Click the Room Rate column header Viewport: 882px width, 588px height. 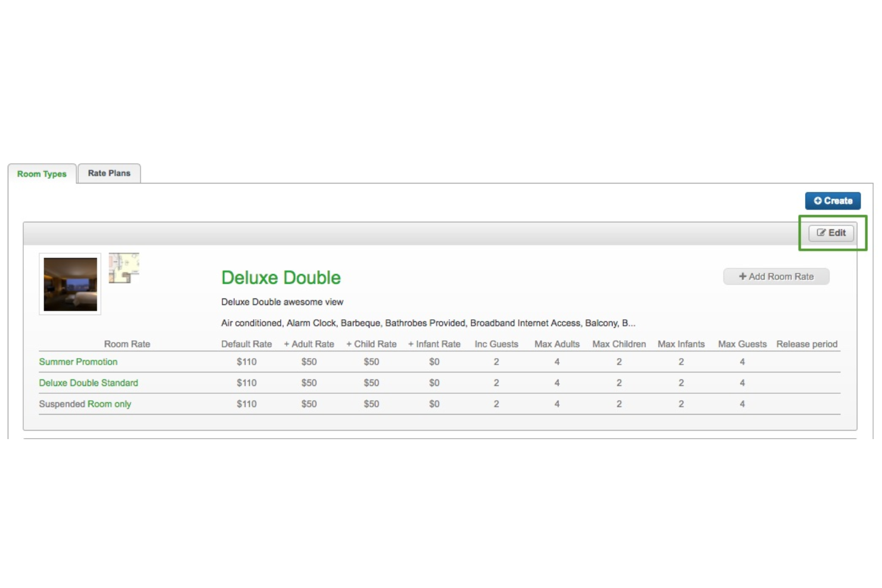(x=127, y=344)
